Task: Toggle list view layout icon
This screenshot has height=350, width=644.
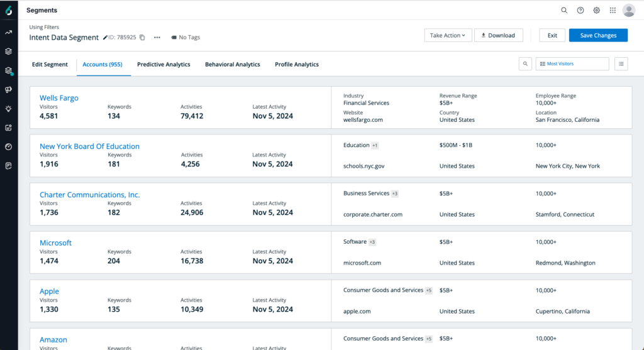Action: pyautogui.click(x=621, y=64)
